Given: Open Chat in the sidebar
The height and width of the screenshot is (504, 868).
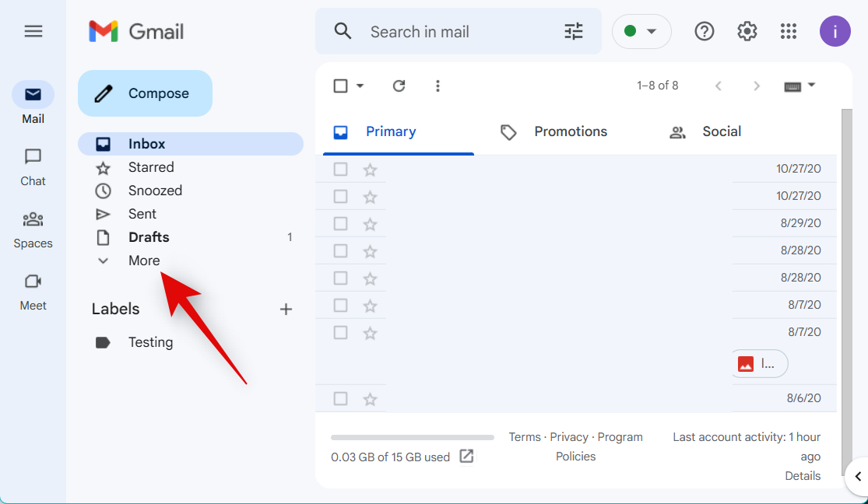Looking at the screenshot, I should tap(33, 168).
